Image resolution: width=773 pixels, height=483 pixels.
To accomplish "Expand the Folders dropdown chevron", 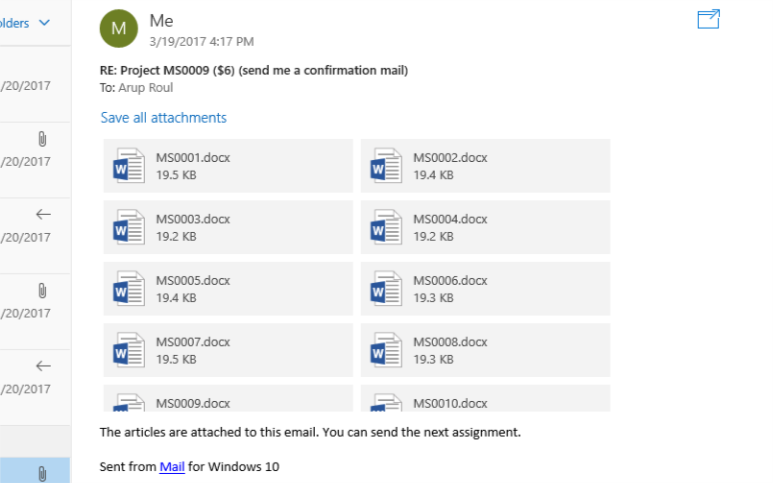I will click(x=44, y=23).
